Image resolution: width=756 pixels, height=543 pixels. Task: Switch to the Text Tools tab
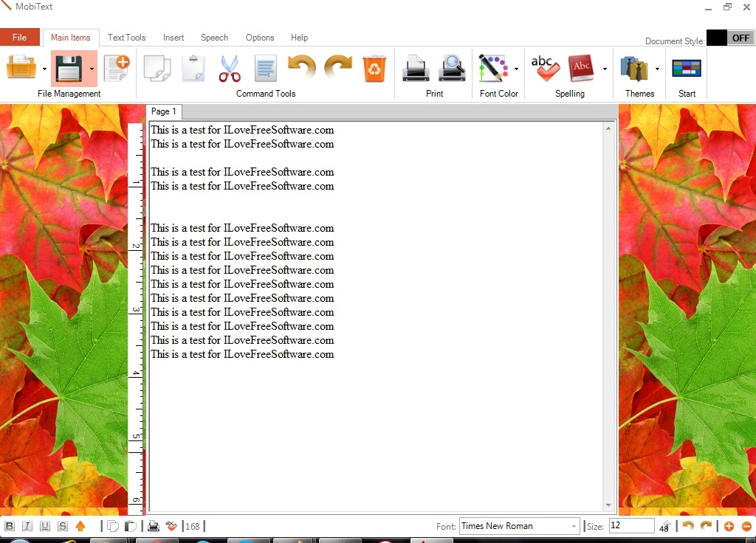tap(126, 37)
